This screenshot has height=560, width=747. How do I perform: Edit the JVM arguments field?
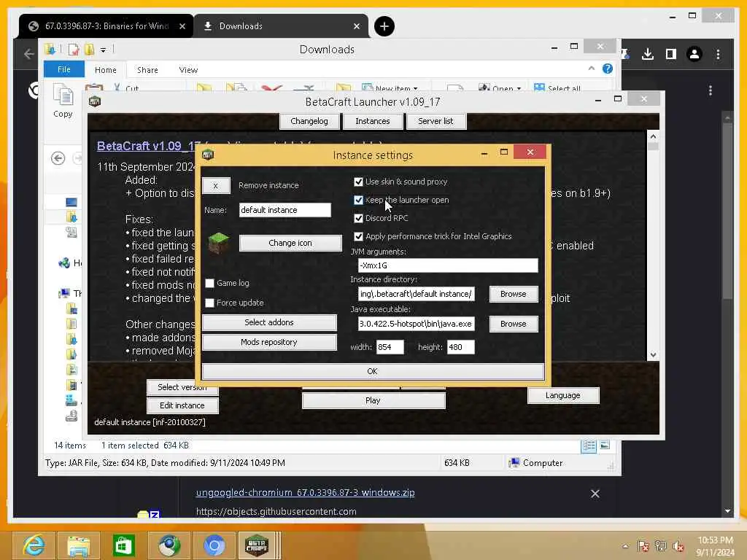pyautogui.click(x=448, y=265)
